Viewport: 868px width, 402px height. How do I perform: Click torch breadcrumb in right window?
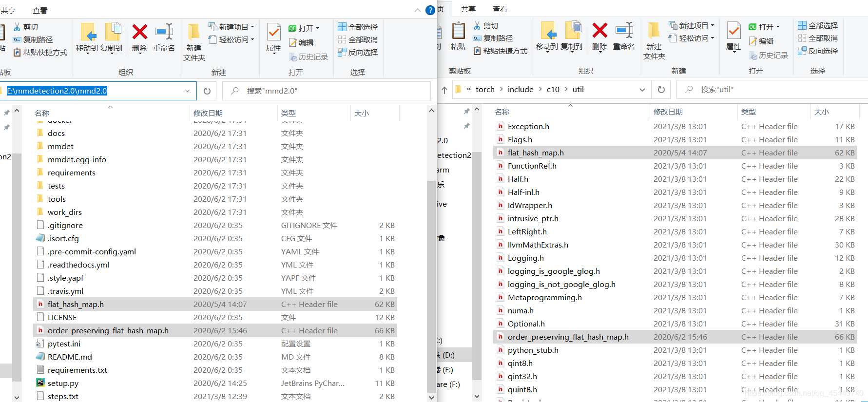click(485, 90)
